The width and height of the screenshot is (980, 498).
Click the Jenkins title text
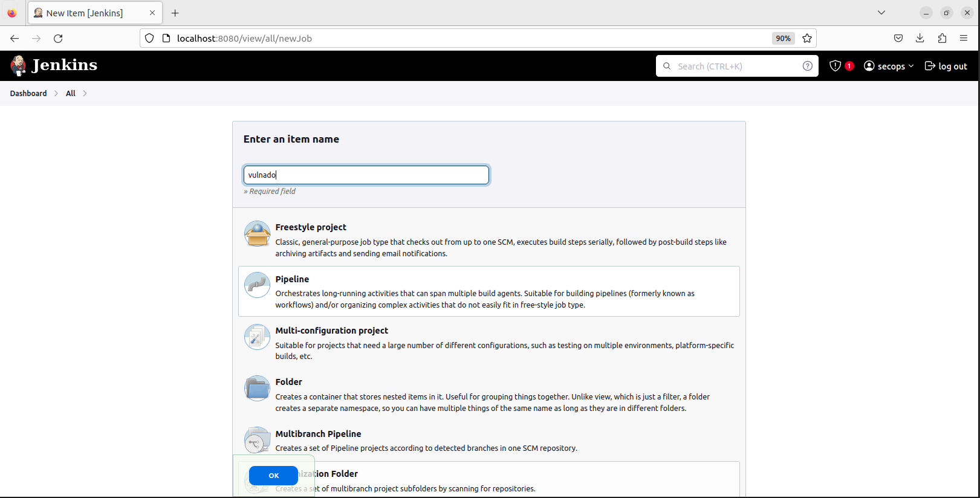[65, 65]
